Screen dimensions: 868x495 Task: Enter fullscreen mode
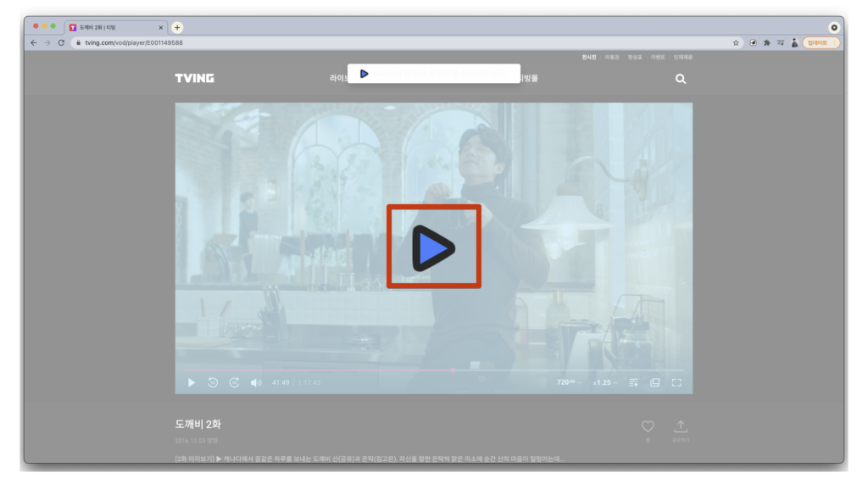pos(676,382)
